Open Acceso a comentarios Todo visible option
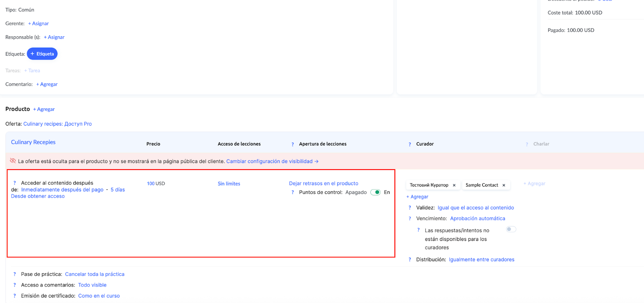 coord(92,285)
